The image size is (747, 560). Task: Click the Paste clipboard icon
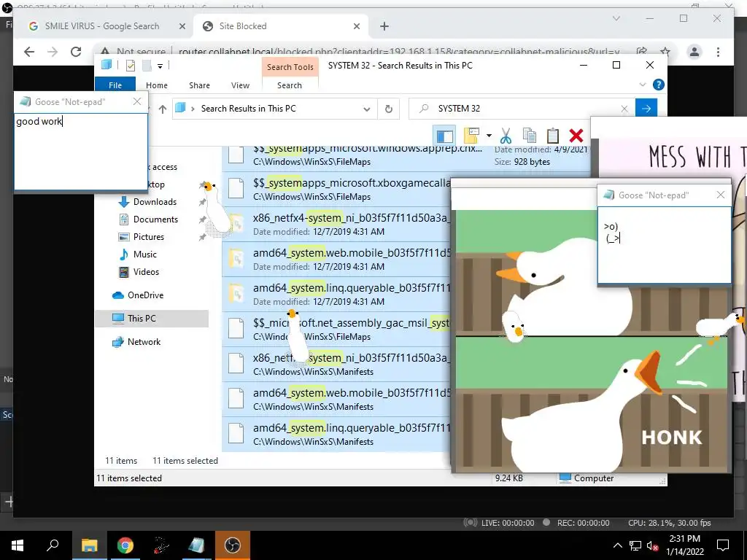point(553,136)
